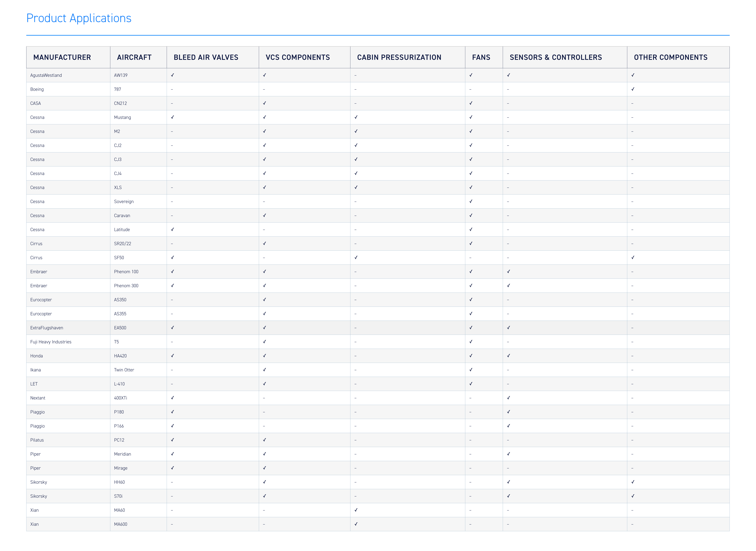
Task: Click the Nextant 400XTi Sensors & Controllers checkmark
Action: 508,398
